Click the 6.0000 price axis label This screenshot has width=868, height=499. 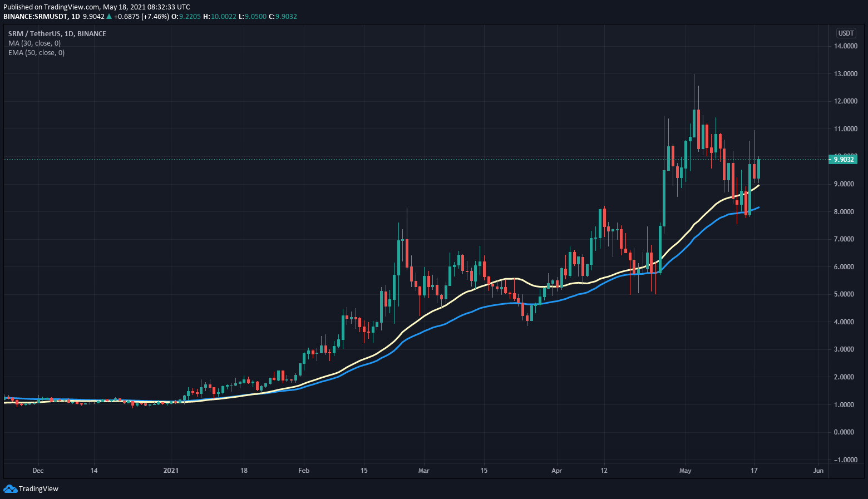[x=845, y=266]
